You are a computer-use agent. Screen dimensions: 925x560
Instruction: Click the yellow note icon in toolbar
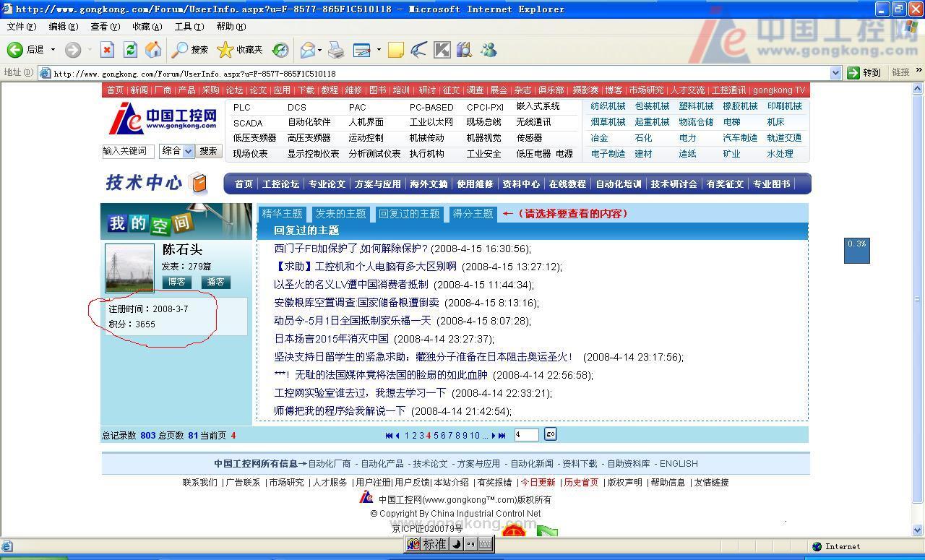point(395,50)
